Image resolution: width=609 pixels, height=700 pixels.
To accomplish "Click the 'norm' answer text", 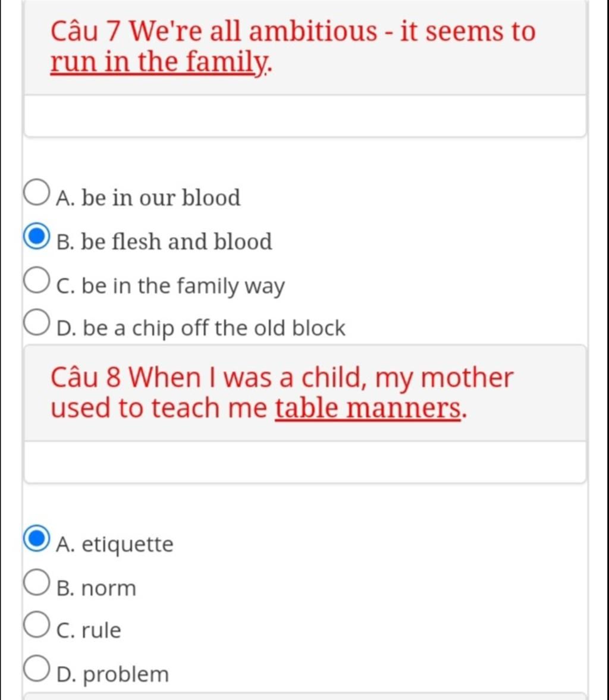I will [108, 588].
